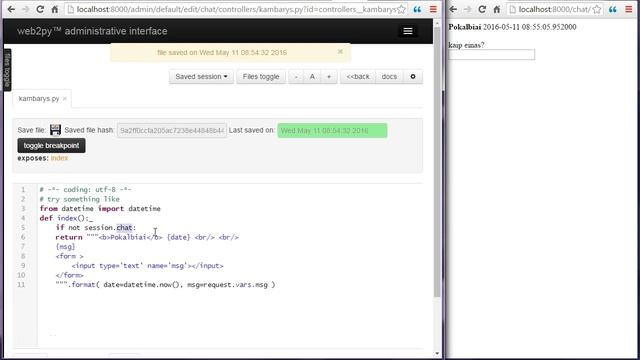
Task: Click the '.format( date=datetime.now()' code line
Action: tap(165, 285)
